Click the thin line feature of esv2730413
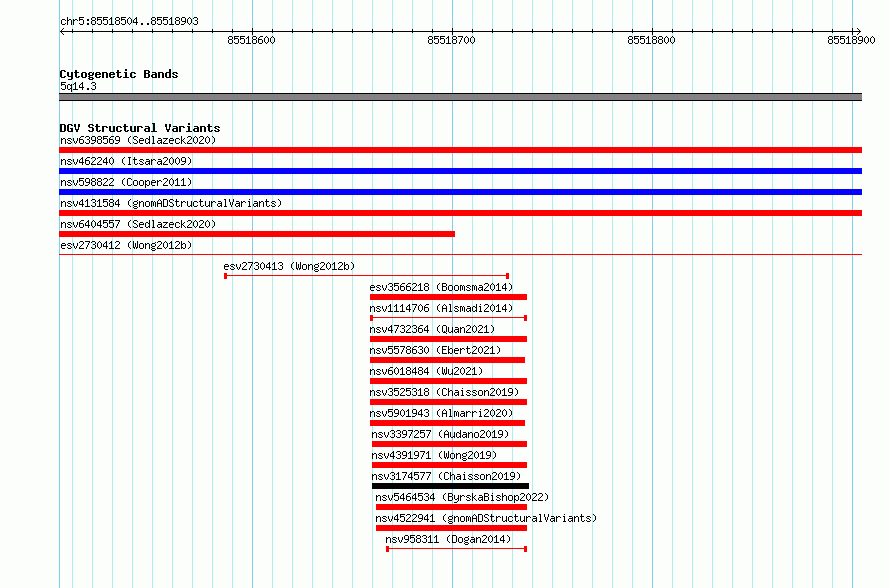This screenshot has width=890, height=588. click(x=367, y=276)
